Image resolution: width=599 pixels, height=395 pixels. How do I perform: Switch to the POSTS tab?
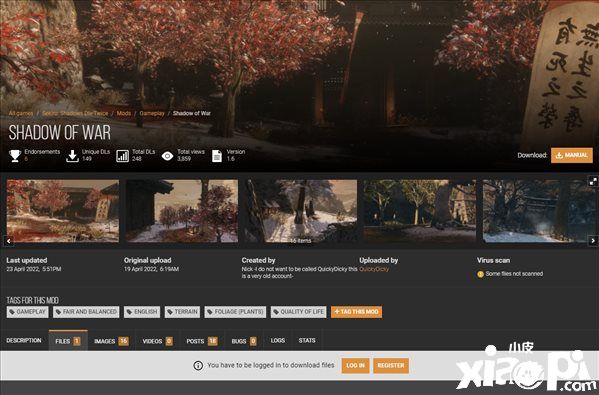202,341
